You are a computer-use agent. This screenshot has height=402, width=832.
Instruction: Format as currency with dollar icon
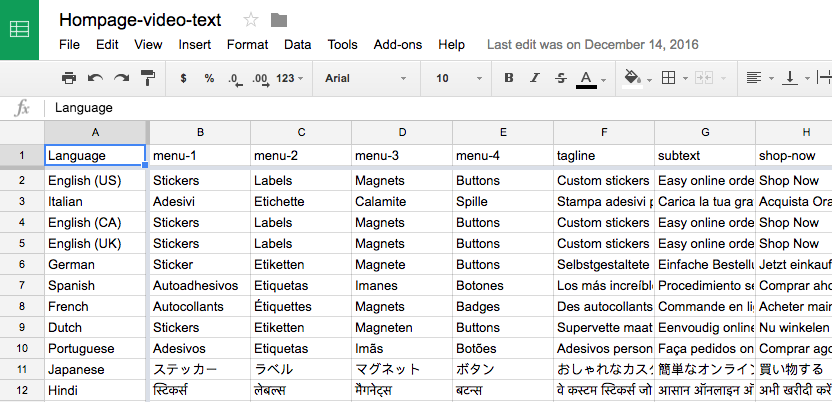coord(183,78)
